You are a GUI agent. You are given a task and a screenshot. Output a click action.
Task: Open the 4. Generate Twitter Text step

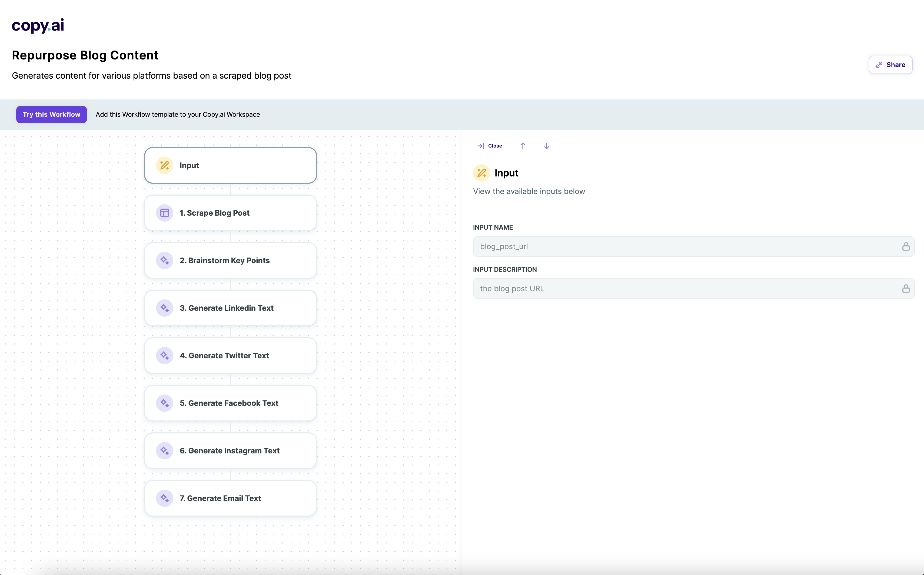point(230,356)
